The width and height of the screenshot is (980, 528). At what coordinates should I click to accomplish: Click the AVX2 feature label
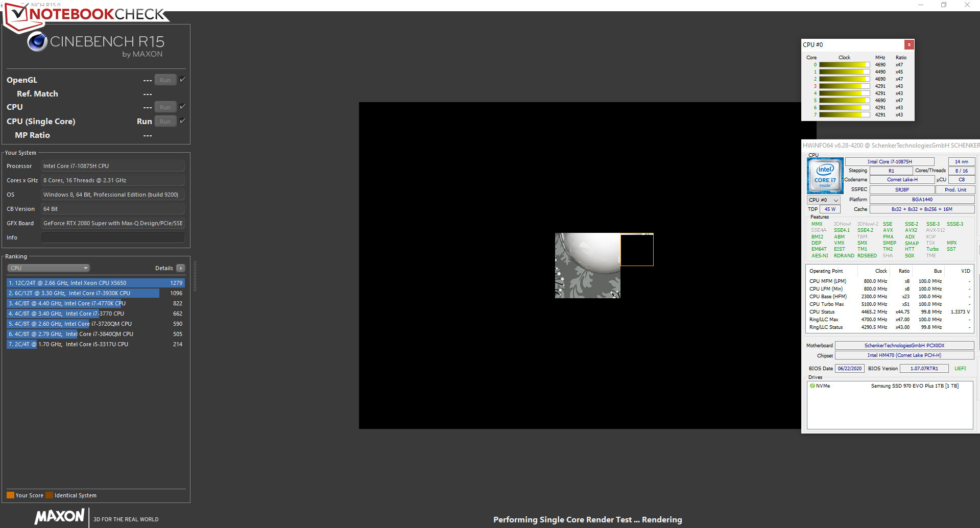911,230
